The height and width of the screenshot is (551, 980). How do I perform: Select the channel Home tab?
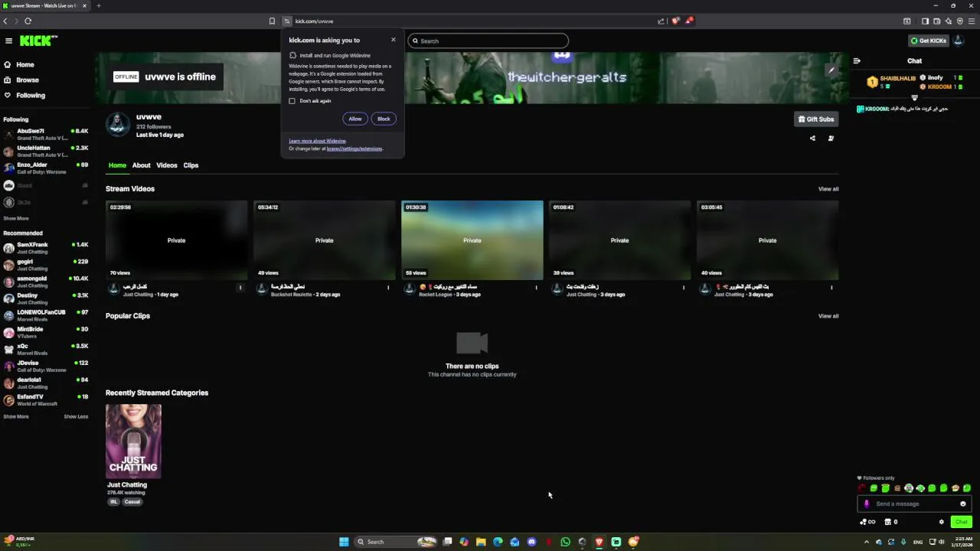tap(117, 165)
